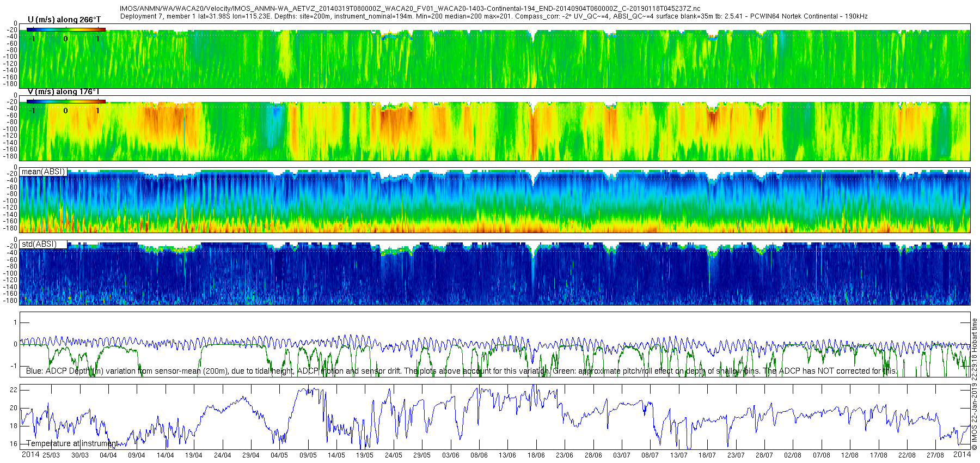Click the Deployment 7 metadata line

point(494,16)
